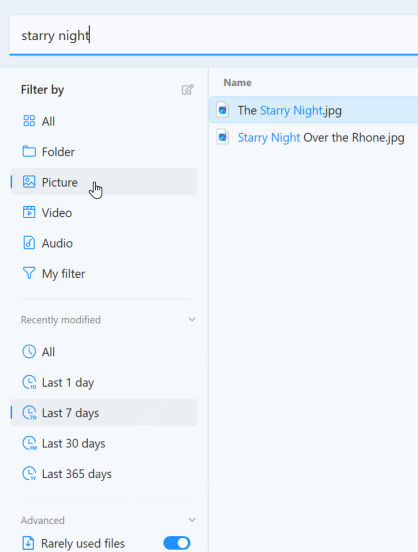Select the Picture filter
418x552 pixels.
click(x=104, y=182)
